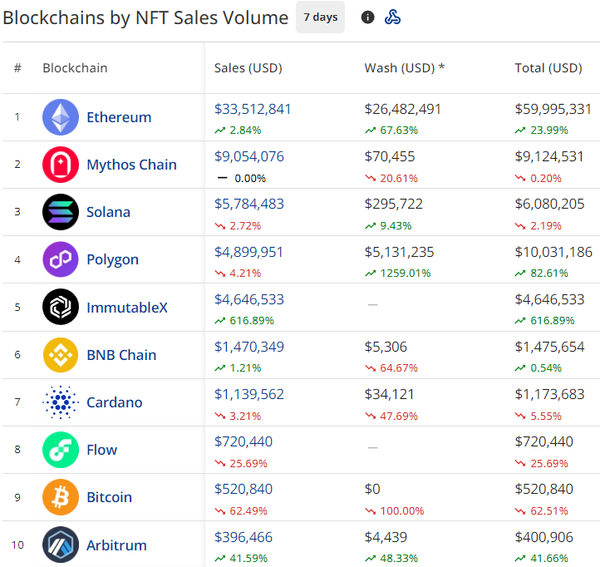
Task: Open the info icon beside 7 days
Action: pyautogui.click(x=368, y=17)
